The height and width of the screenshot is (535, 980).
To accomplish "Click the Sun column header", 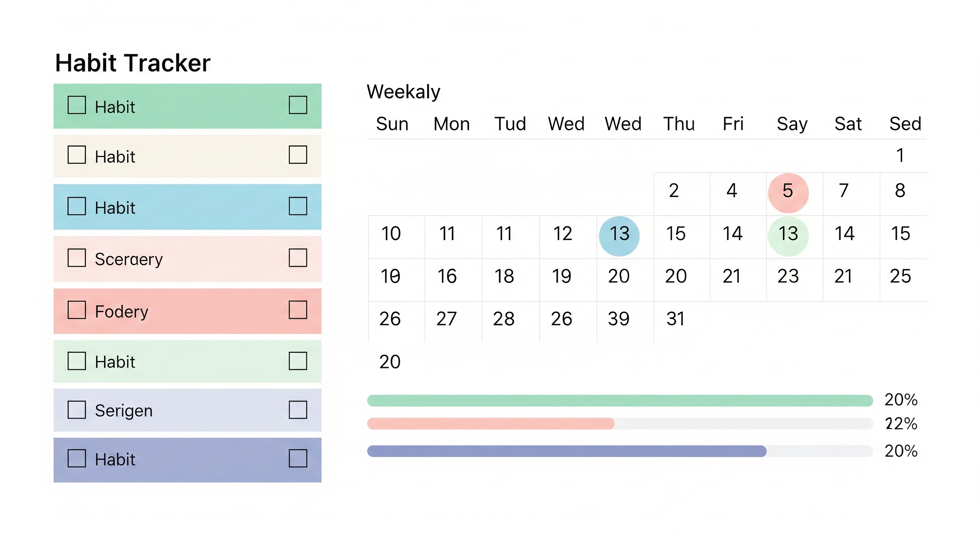I will 392,124.
